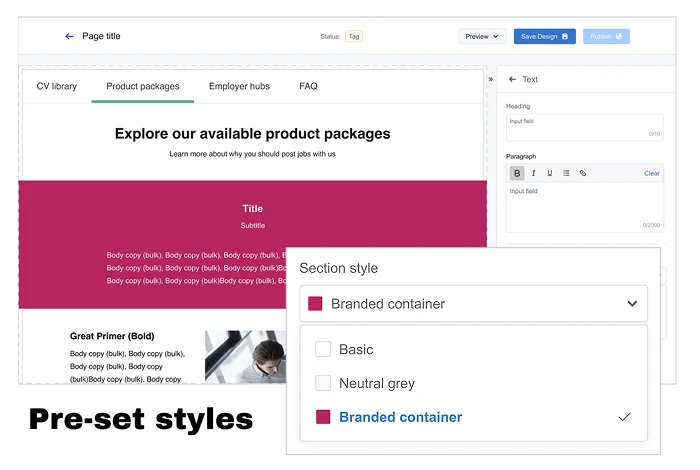Select the Basic section style option
The height and width of the screenshot is (470, 700).
(x=474, y=349)
